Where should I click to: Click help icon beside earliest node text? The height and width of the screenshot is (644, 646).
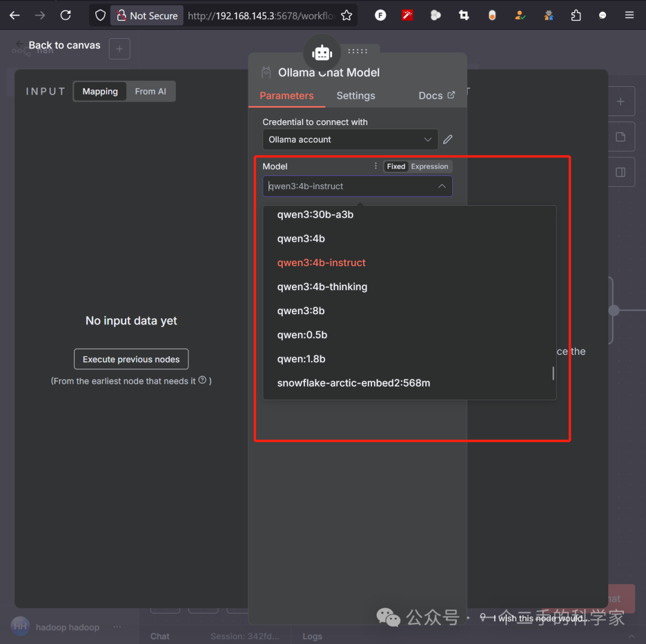click(x=202, y=380)
